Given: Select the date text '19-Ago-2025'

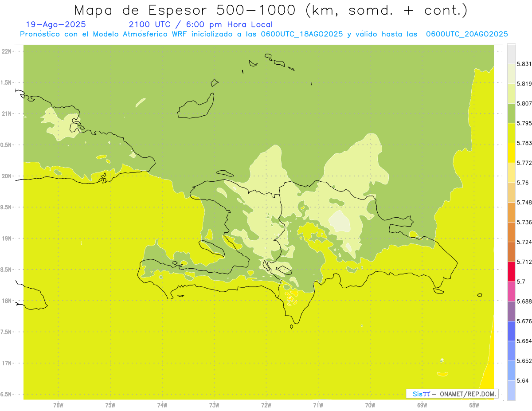Looking at the screenshot, I should 56,25.
